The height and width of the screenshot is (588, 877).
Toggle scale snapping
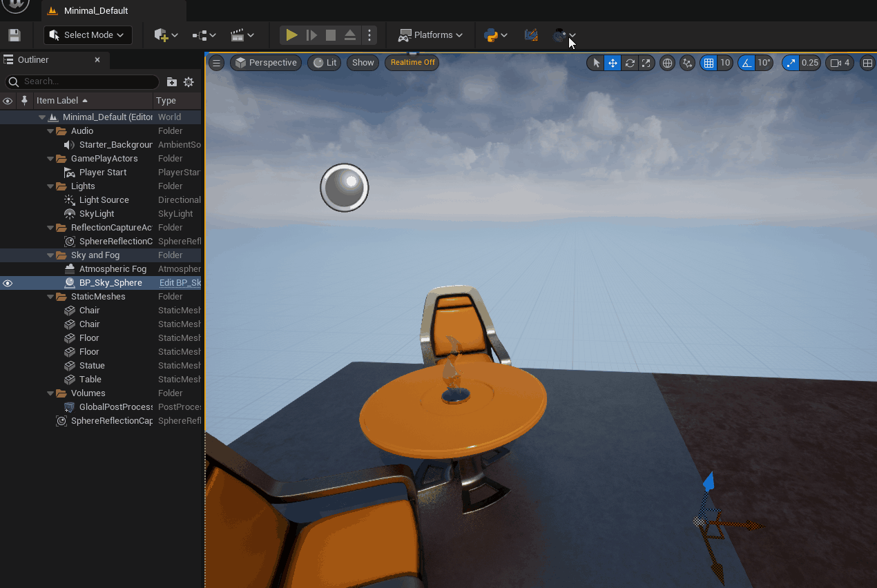791,63
